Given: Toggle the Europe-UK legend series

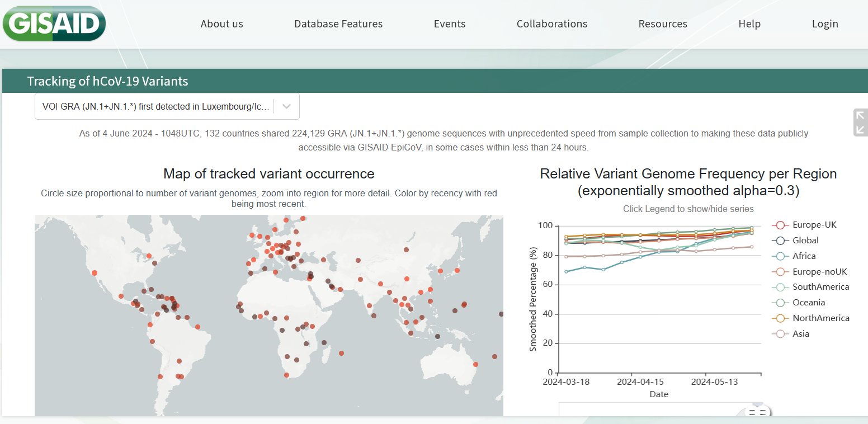Looking at the screenshot, I should tap(780, 225).
